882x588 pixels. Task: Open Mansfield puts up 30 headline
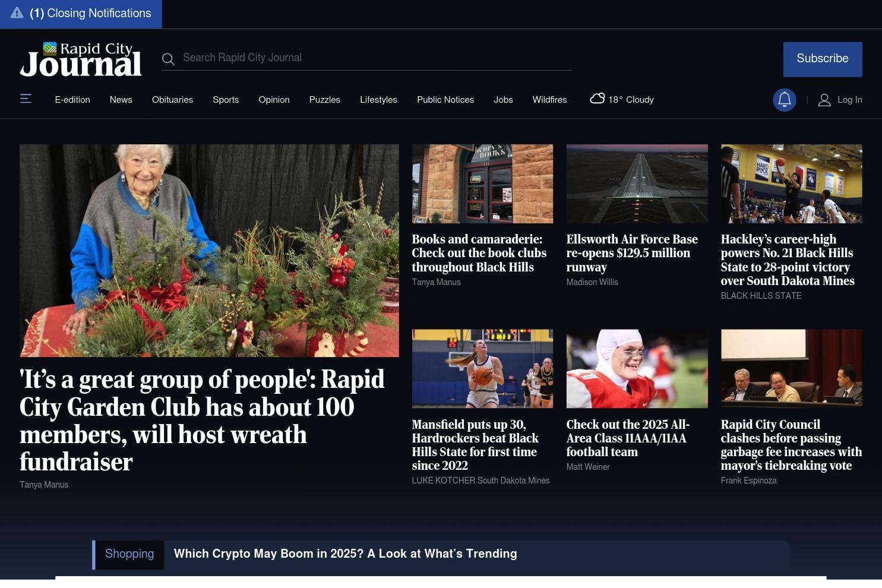(475, 445)
